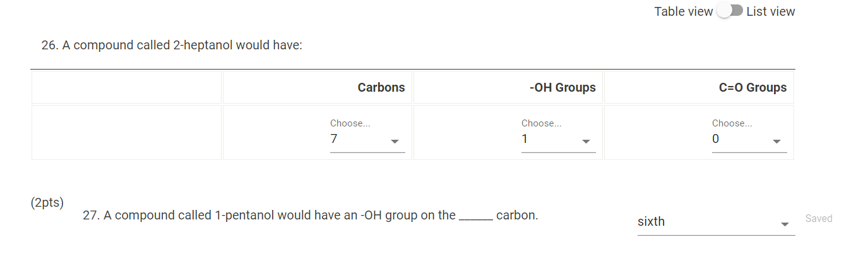Screen dimensions: 868x258
Task: Click the "Choose..." label above the 7
Action: pyautogui.click(x=350, y=123)
